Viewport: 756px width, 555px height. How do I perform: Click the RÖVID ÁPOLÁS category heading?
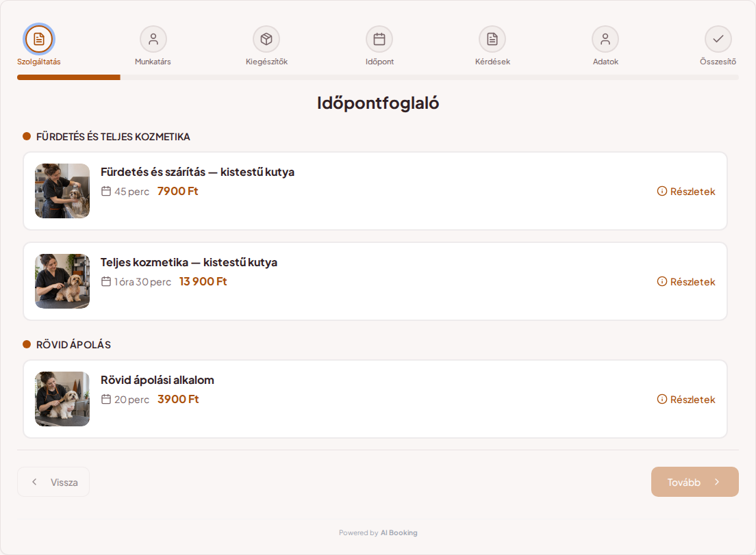73,345
